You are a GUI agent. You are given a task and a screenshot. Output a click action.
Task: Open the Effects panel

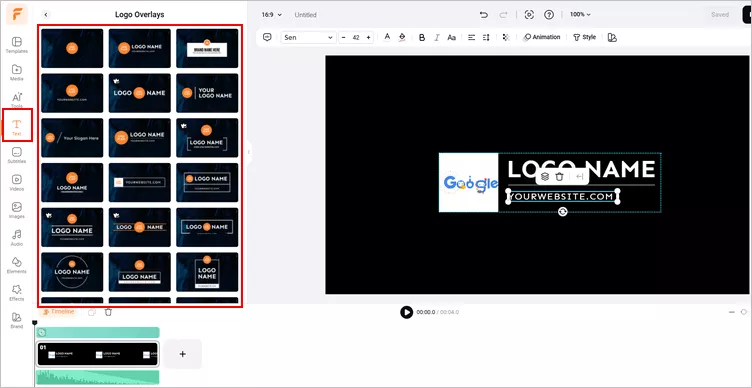[x=17, y=292]
